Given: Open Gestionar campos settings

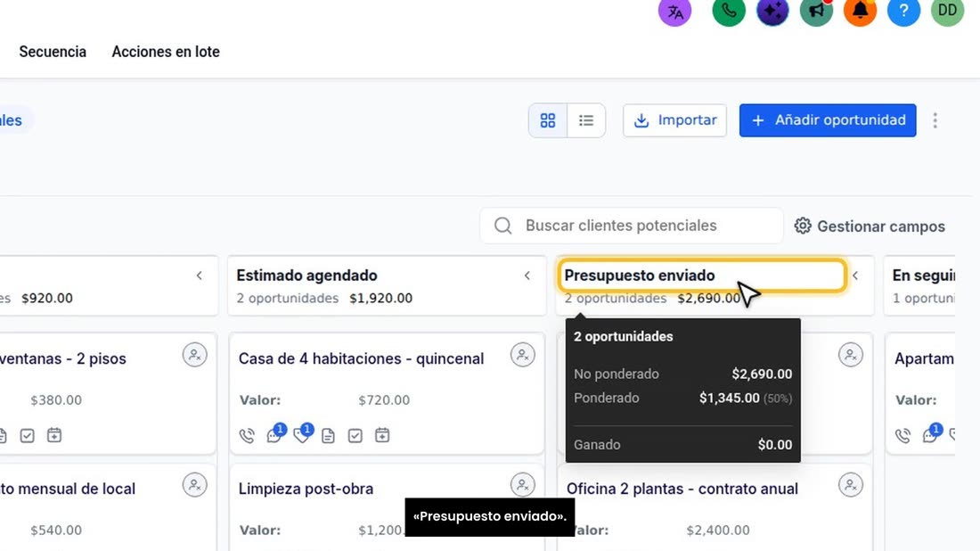Looking at the screenshot, I should click(870, 226).
